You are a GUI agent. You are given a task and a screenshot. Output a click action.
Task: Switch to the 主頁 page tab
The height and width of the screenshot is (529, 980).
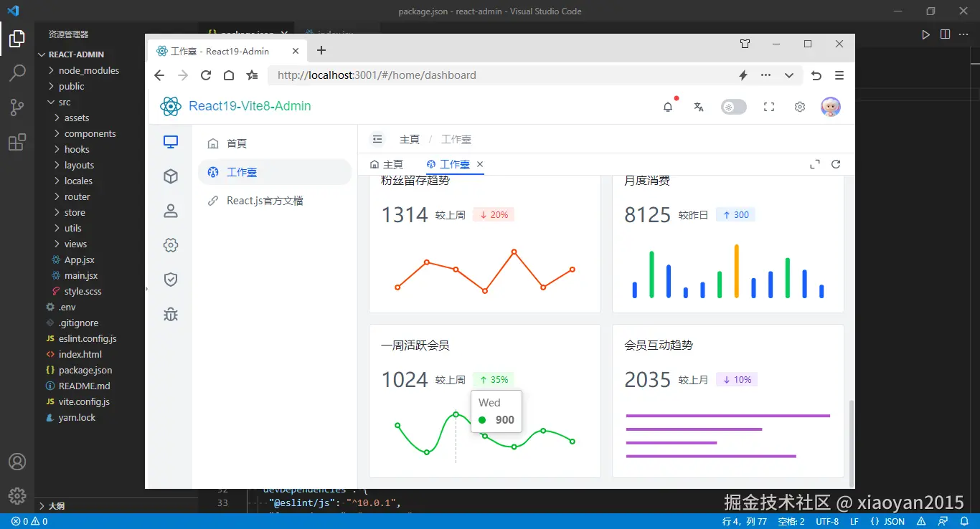pyautogui.click(x=387, y=164)
